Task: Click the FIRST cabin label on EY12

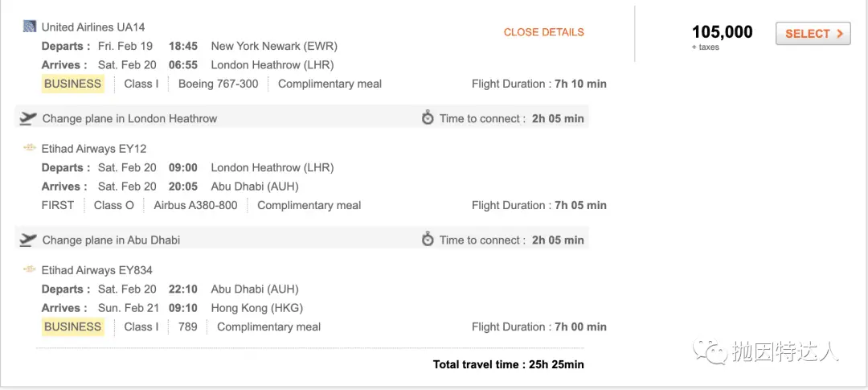Action: (x=58, y=205)
